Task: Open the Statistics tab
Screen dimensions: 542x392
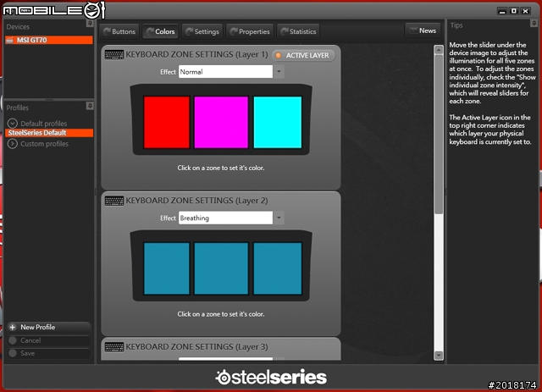Action: point(298,31)
